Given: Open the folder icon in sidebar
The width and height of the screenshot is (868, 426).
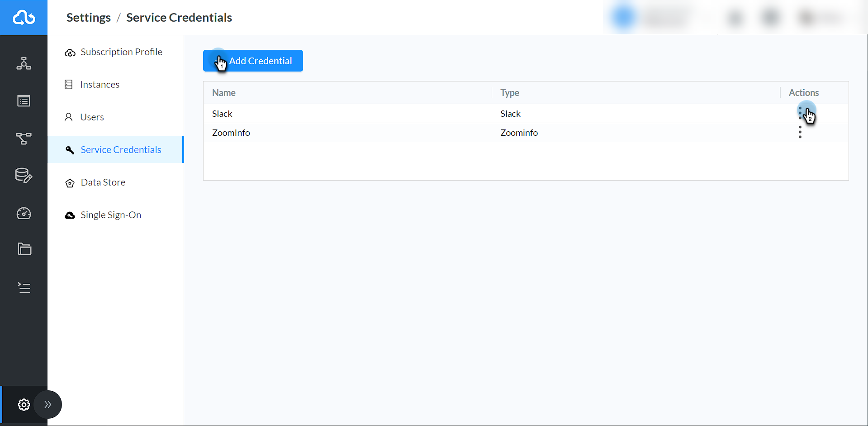Looking at the screenshot, I should (x=24, y=249).
